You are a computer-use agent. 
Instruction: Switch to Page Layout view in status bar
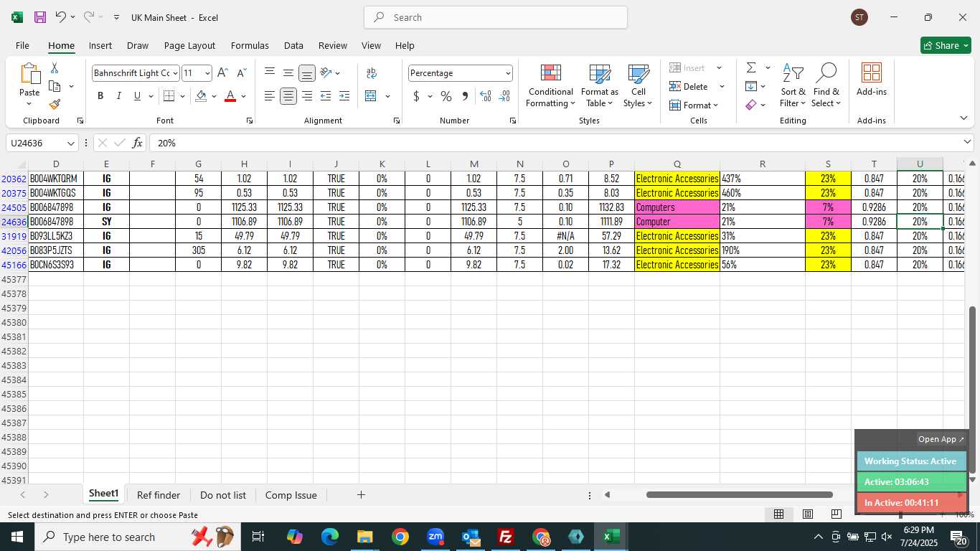807,514
